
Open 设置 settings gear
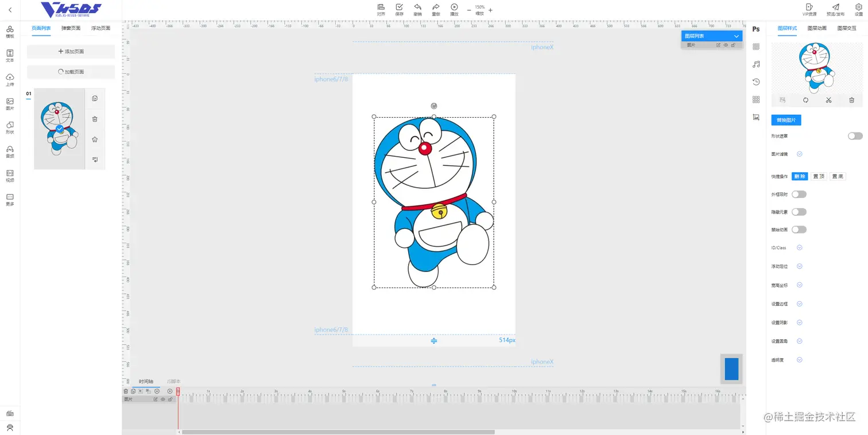859,9
